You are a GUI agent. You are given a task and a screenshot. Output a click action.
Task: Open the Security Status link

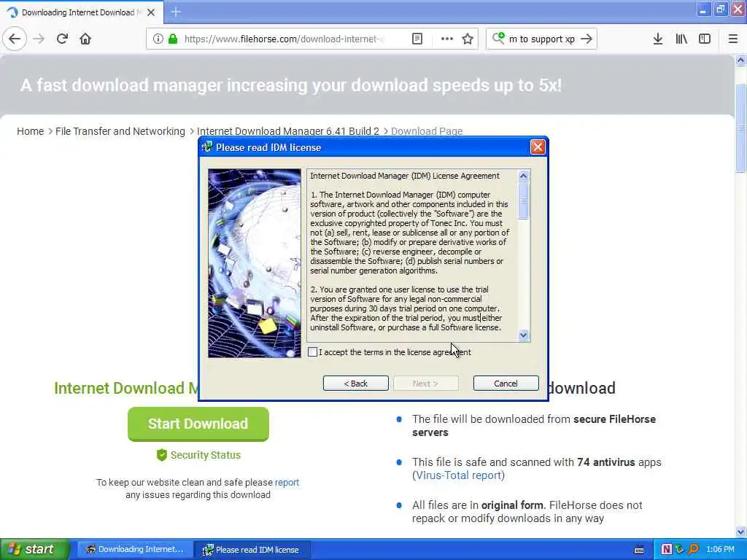click(x=205, y=455)
